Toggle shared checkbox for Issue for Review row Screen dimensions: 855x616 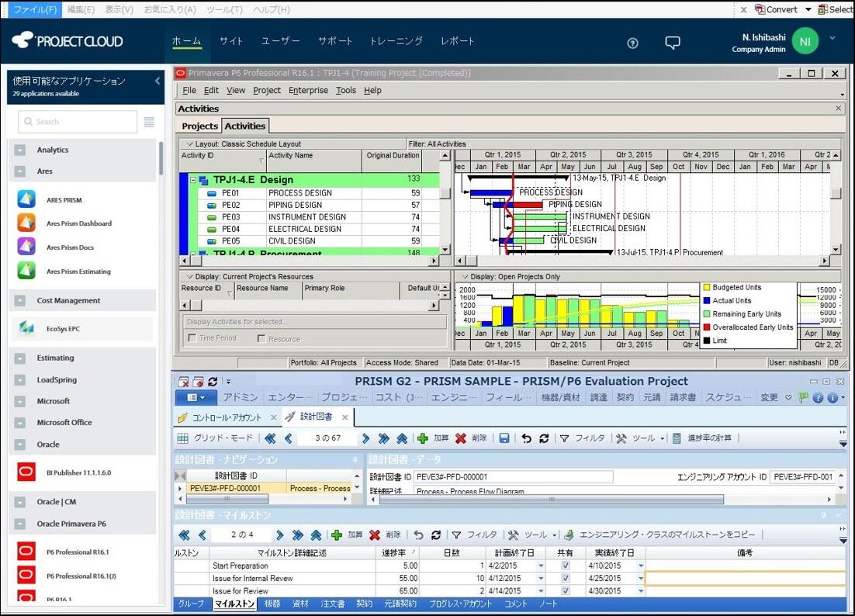click(x=566, y=591)
